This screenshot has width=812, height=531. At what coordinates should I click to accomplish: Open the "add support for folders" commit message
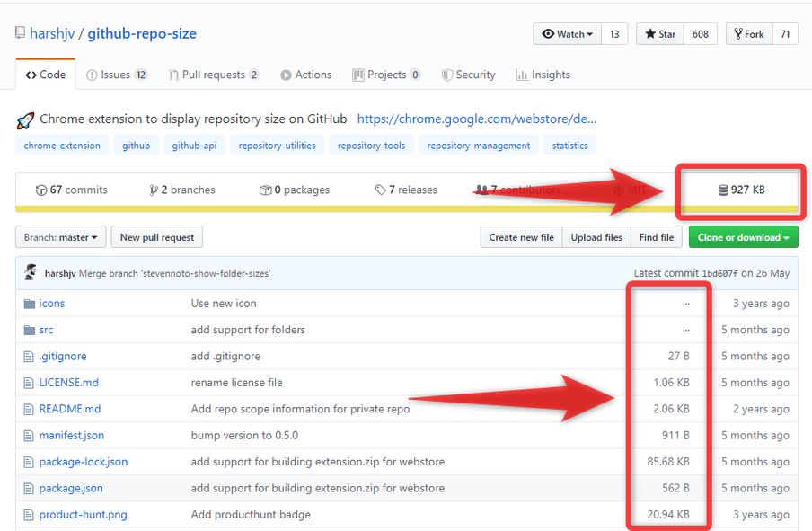click(x=248, y=330)
